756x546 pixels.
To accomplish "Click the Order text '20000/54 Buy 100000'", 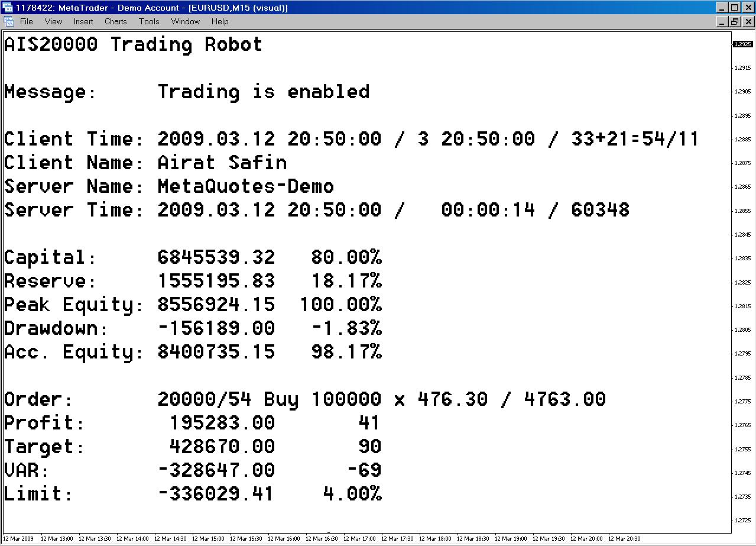I will (270, 399).
